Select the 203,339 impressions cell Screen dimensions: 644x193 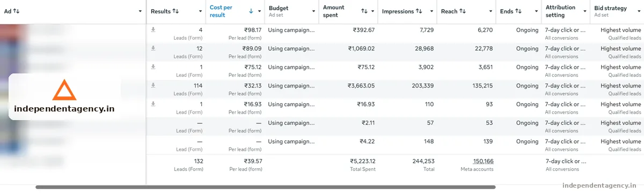(x=422, y=86)
